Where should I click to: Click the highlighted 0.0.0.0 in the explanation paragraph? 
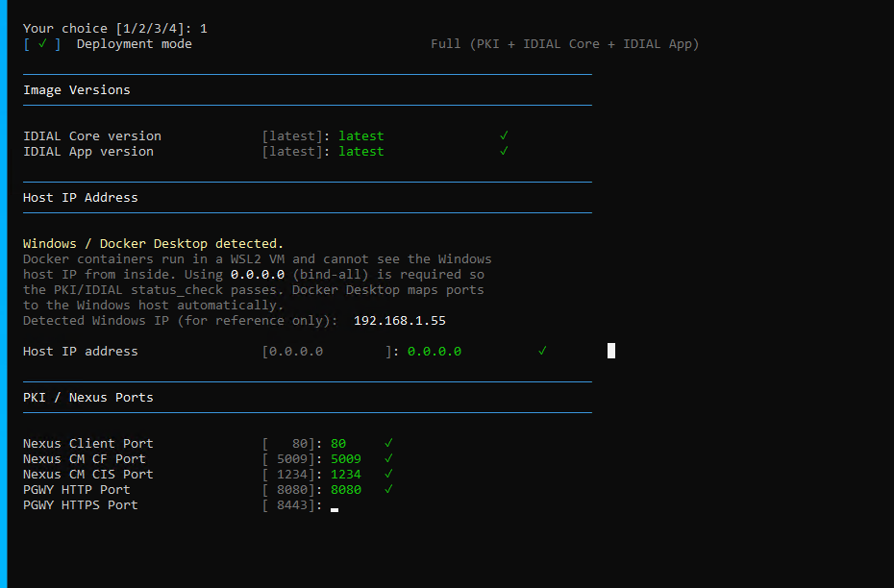click(x=257, y=275)
